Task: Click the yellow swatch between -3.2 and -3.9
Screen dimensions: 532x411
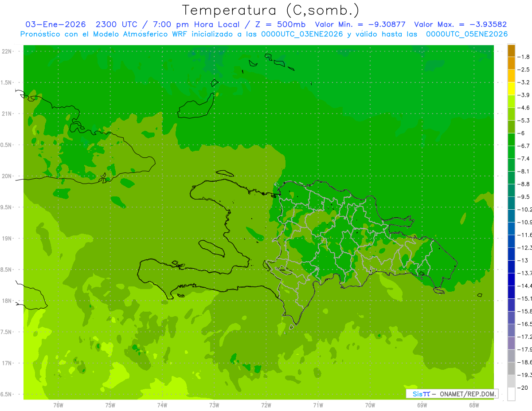Action: click(511, 89)
